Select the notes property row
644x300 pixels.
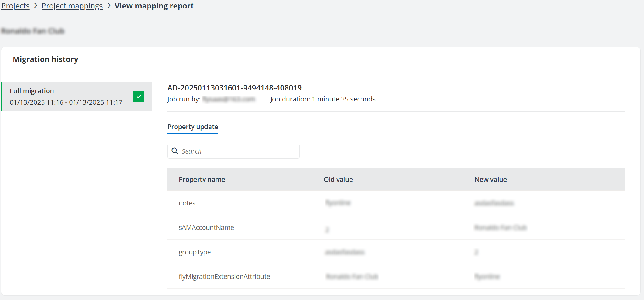tap(187, 203)
